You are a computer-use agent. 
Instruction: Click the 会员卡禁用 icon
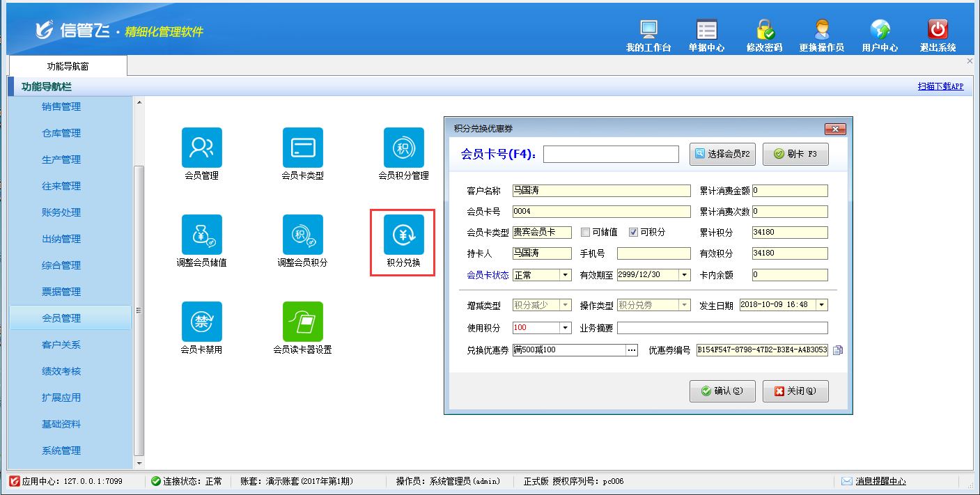[201, 322]
